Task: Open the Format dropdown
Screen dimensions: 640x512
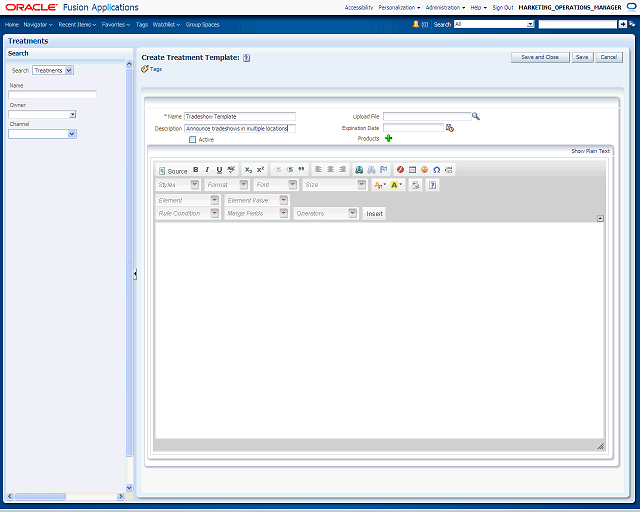Action: click(227, 185)
